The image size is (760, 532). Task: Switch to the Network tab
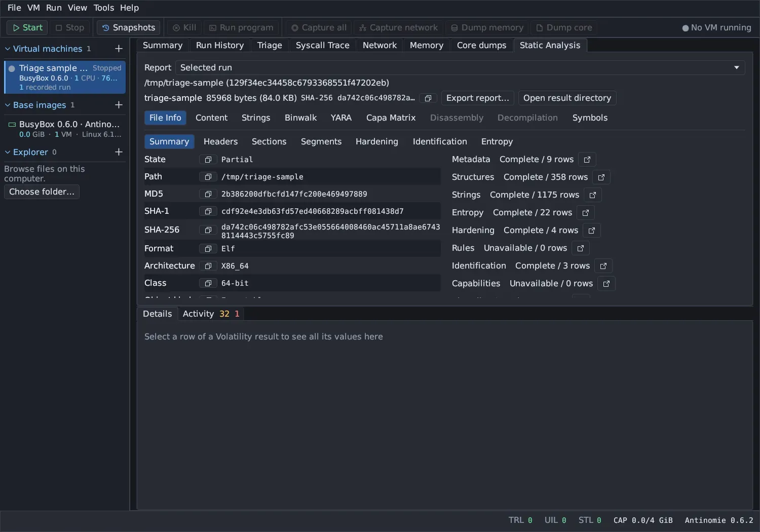coord(379,45)
